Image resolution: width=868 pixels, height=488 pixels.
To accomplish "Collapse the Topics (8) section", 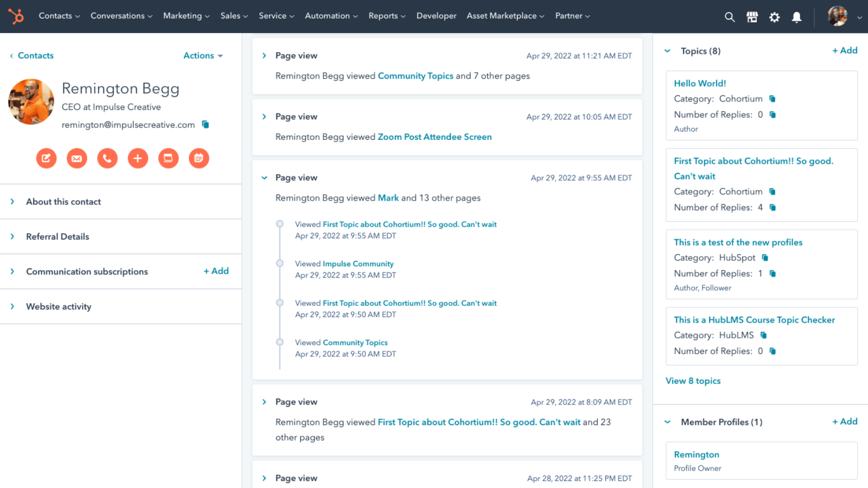I will [667, 50].
